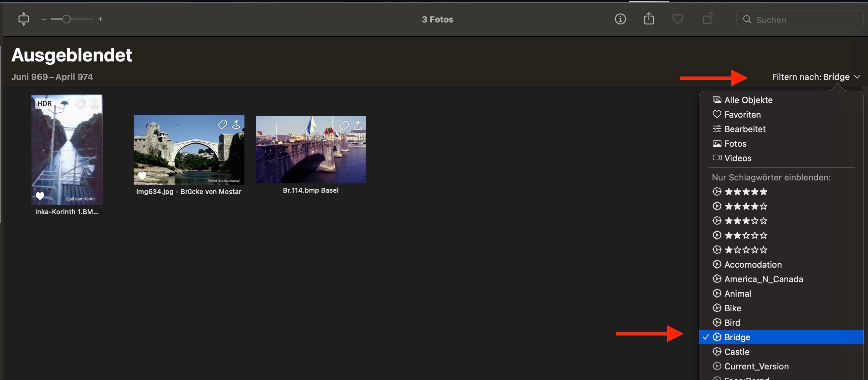This screenshot has width=868, height=380.
Task: Click the Rotate toolbar icon
Action: point(708,19)
